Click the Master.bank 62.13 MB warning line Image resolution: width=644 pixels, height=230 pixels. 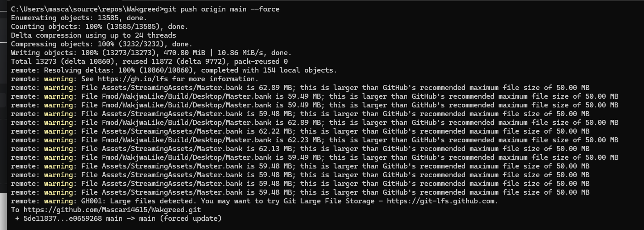point(300,149)
